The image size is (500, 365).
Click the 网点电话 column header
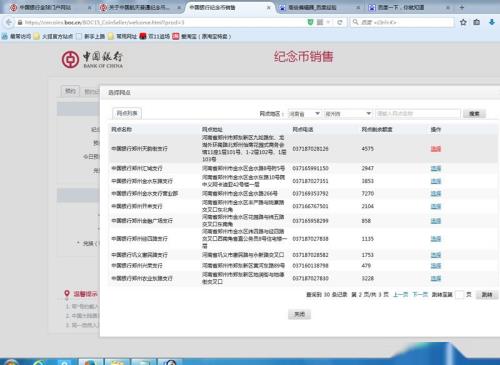[x=303, y=129]
